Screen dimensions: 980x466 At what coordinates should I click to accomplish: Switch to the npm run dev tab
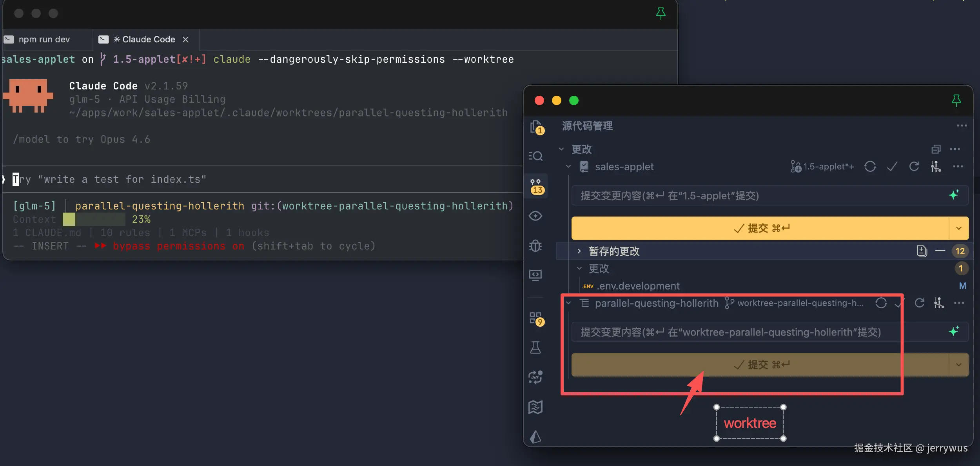point(44,39)
